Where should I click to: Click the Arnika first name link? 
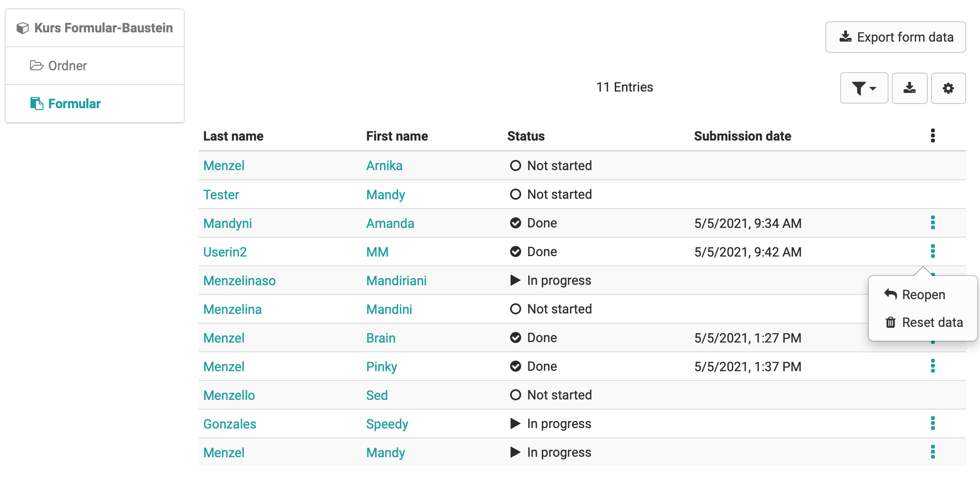[x=384, y=165]
